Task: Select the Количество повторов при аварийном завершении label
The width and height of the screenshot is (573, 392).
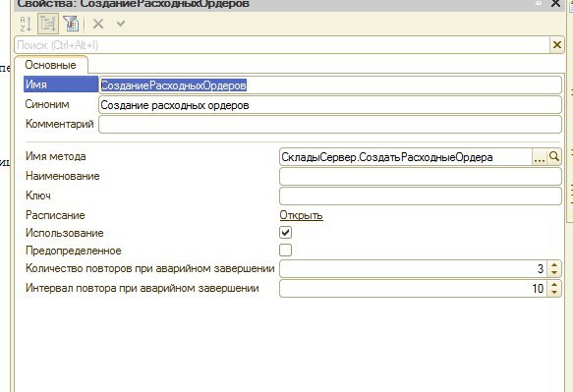Action: [x=149, y=268]
